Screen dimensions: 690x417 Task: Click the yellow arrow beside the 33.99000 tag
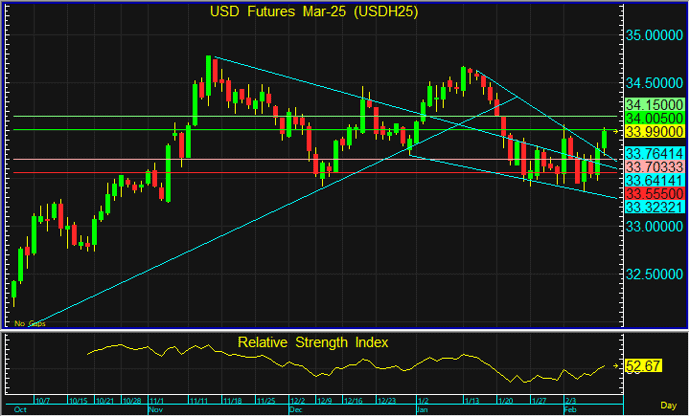616,131
